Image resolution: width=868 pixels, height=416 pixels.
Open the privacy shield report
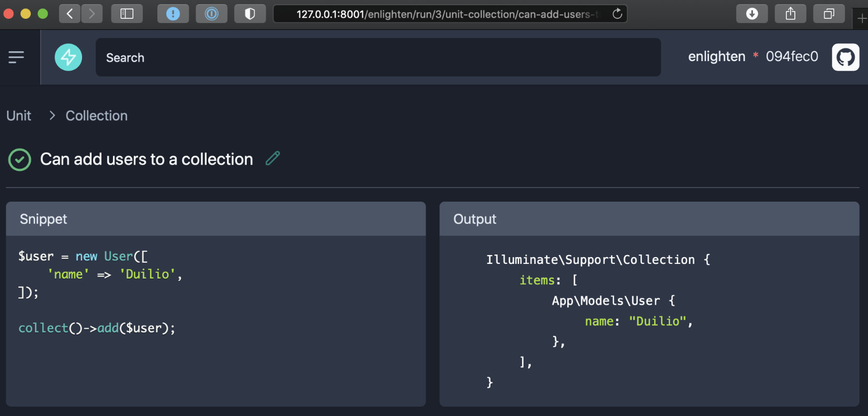click(250, 14)
